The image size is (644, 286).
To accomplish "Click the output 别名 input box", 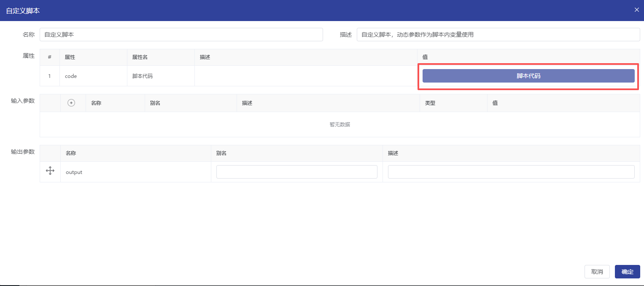I will point(296,172).
